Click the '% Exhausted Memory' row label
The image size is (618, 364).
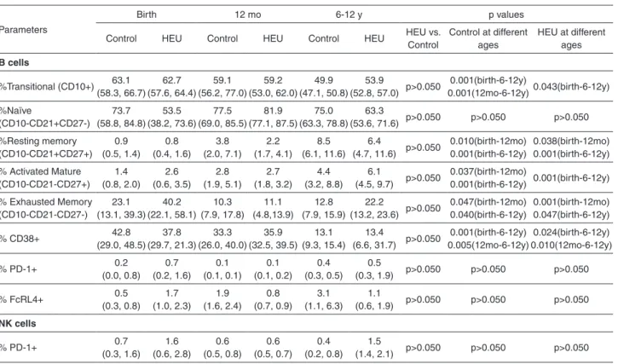(46, 202)
